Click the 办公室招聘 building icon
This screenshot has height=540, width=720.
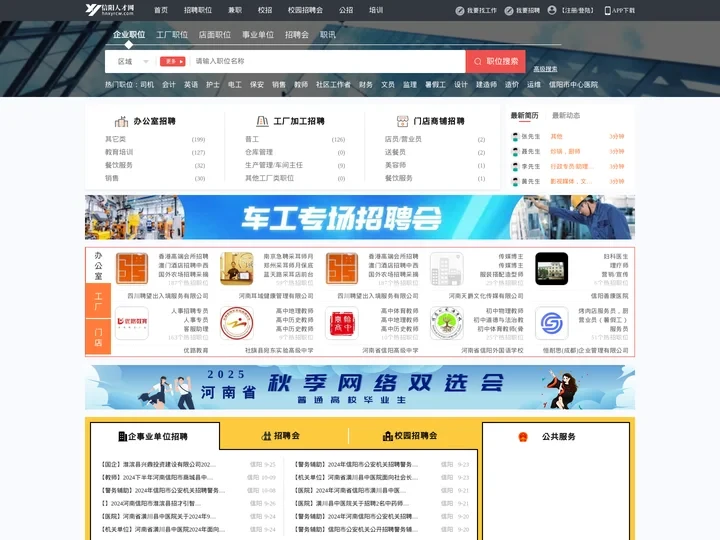[121, 121]
